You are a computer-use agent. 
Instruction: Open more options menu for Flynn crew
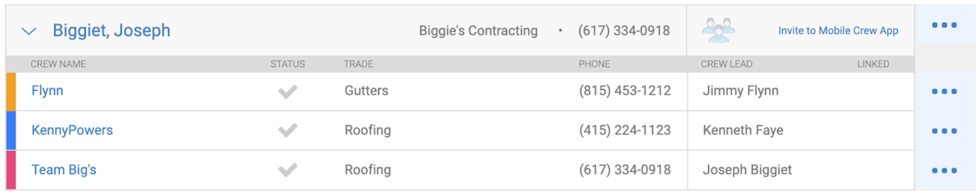(944, 92)
